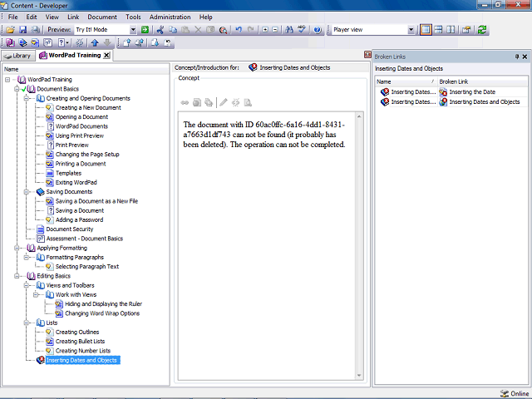
Task: Collapse the Saving Documents section
Action: 26,192
